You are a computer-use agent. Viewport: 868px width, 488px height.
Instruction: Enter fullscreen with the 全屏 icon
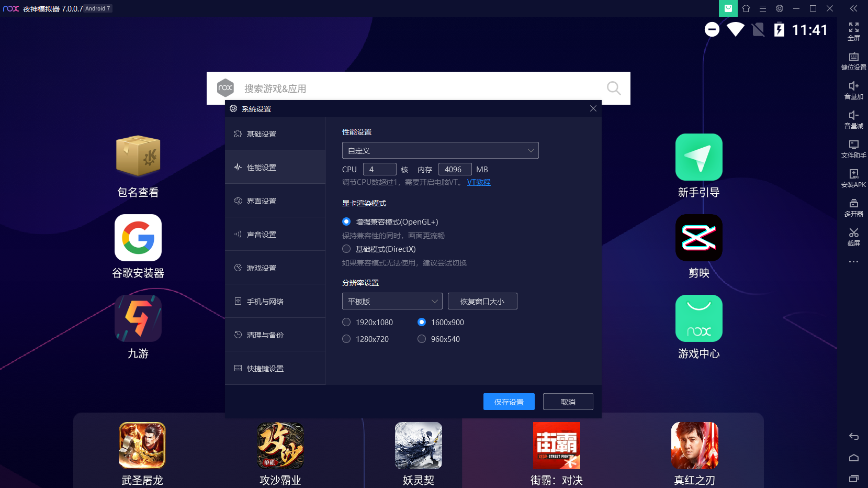[853, 32]
